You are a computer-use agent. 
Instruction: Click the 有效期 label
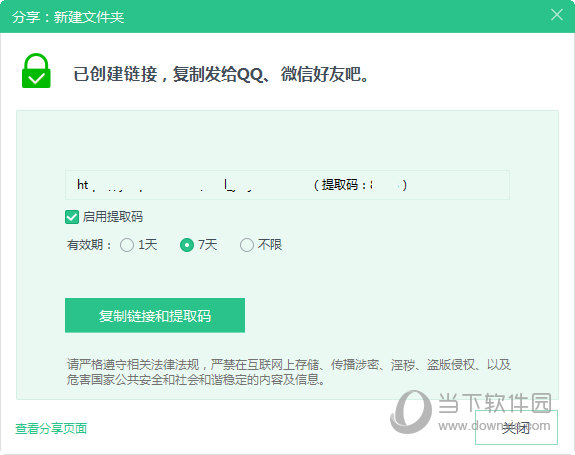pos(89,245)
